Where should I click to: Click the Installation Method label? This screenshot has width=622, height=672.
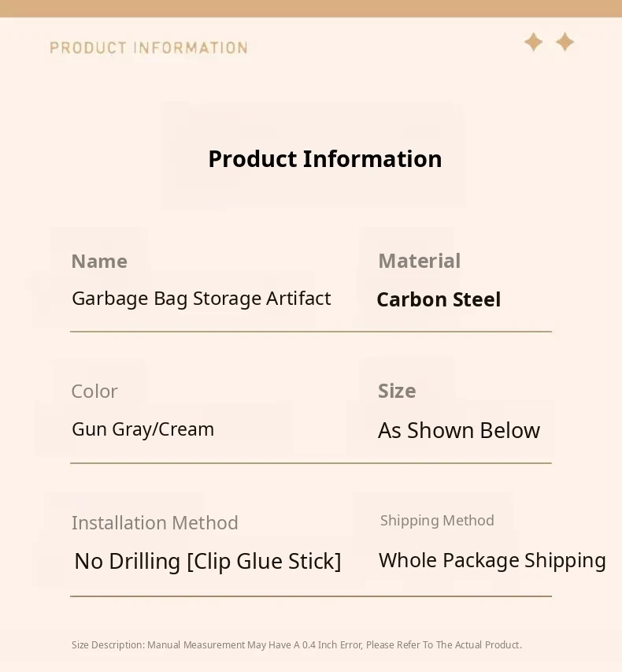pos(155,523)
